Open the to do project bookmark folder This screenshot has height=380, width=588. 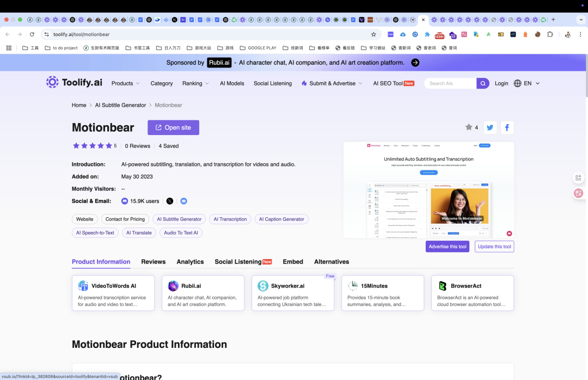coord(61,48)
